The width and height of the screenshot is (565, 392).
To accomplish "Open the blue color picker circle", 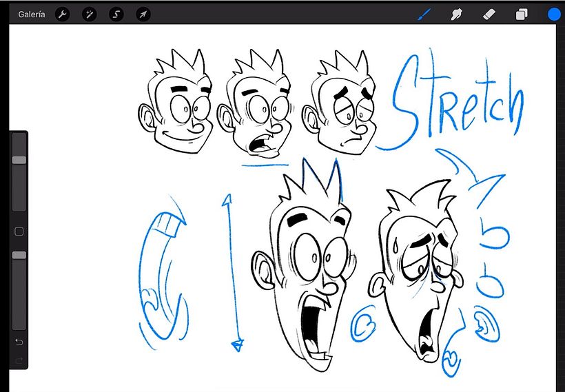I will (554, 14).
